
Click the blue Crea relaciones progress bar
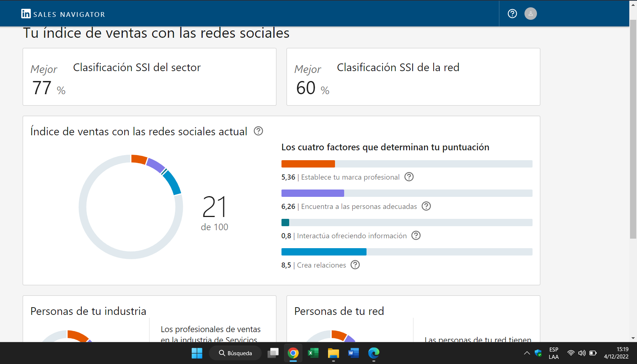click(x=324, y=252)
